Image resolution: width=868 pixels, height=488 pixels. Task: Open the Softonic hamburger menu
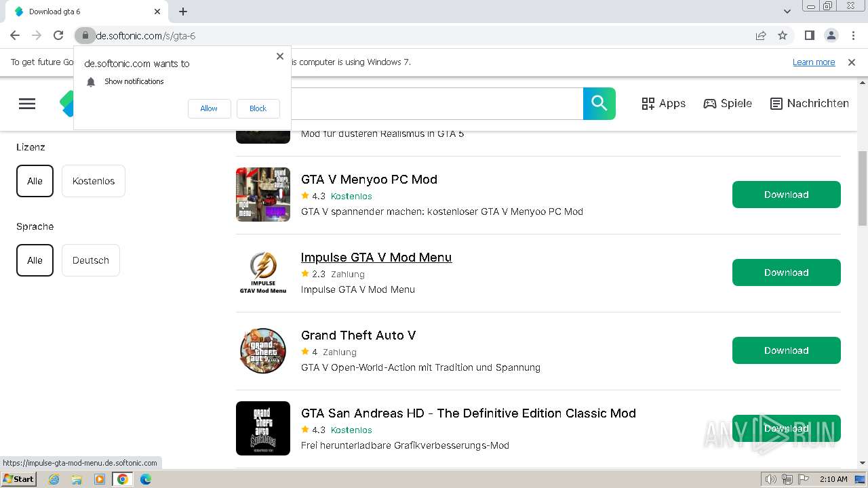point(27,103)
